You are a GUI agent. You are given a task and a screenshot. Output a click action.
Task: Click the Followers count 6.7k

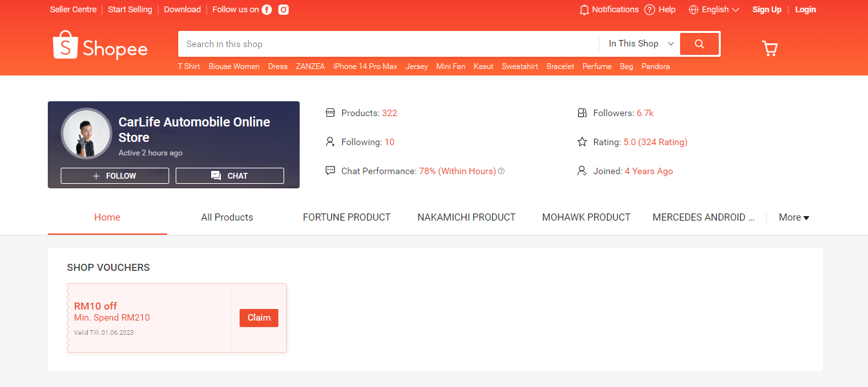coord(645,113)
